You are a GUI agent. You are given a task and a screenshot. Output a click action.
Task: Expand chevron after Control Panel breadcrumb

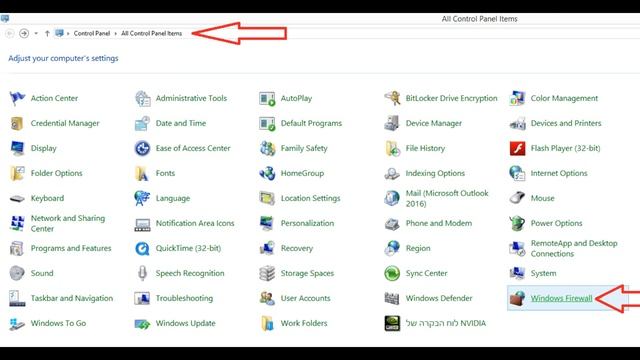pos(116,33)
